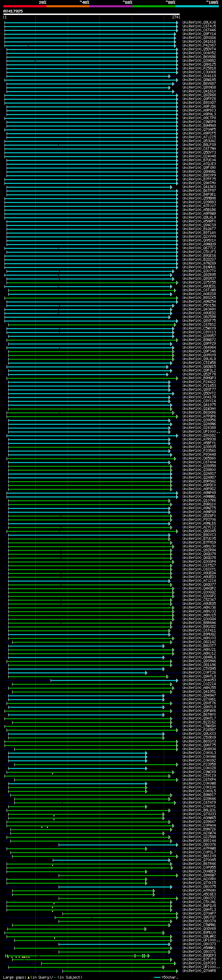The width and height of the screenshot is (222, 980).
Task: Click the green alignment bar for Q8GU45
Action: tap(92, 531)
